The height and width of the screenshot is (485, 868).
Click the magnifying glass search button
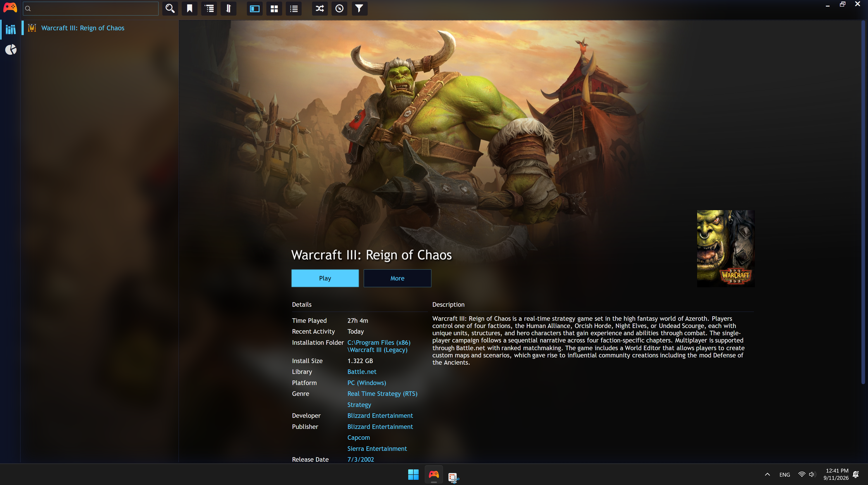point(170,8)
